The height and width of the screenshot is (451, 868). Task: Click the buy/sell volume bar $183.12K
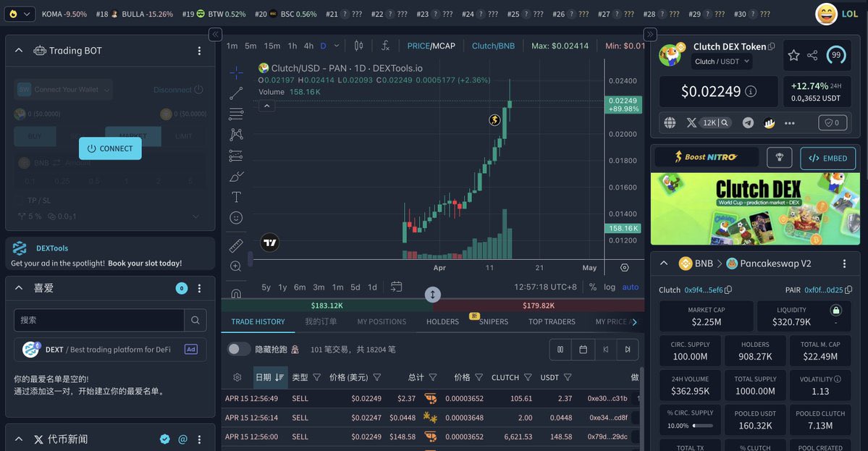326,305
